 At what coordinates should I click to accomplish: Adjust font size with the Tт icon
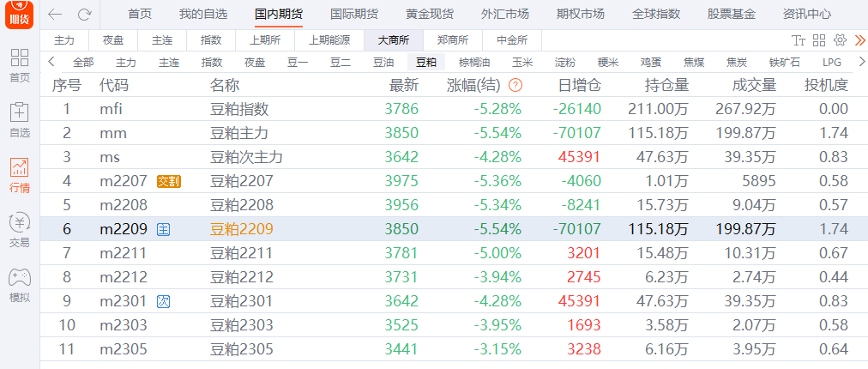click(x=799, y=40)
